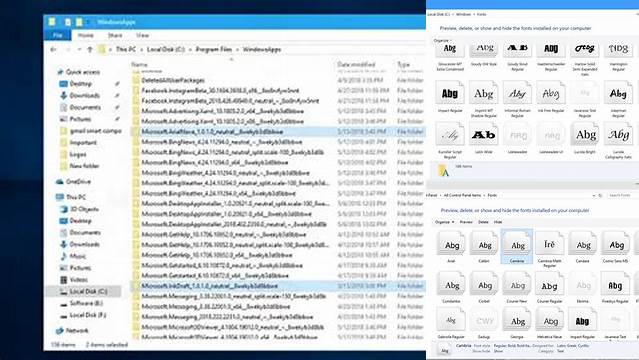Screen dimensions: 639x360
Task: Select Impact Regular in upper Fonts window
Action: (x=450, y=93)
